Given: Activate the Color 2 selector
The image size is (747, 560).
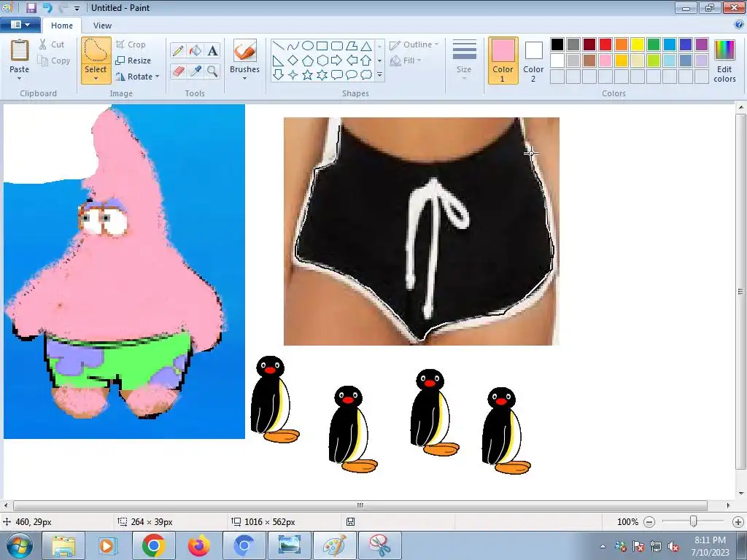Looking at the screenshot, I should 533,61.
